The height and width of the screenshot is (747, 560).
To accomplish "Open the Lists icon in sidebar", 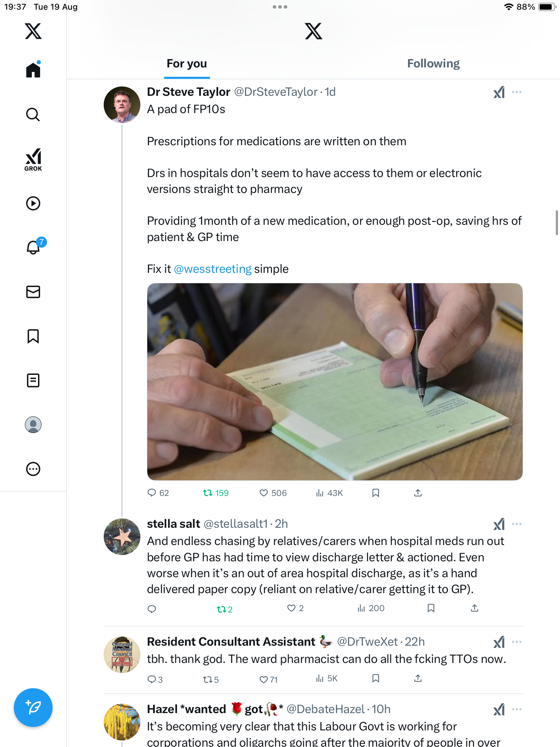I will 33,380.
